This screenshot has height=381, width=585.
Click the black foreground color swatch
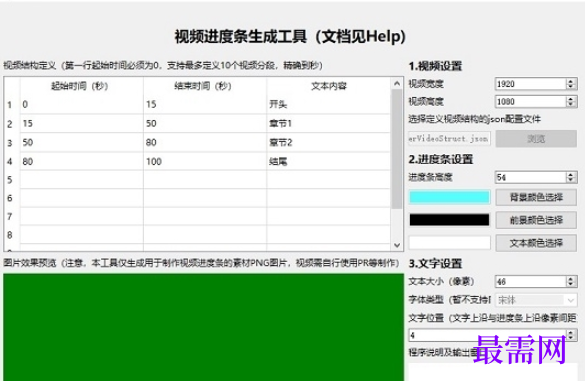[x=449, y=220]
